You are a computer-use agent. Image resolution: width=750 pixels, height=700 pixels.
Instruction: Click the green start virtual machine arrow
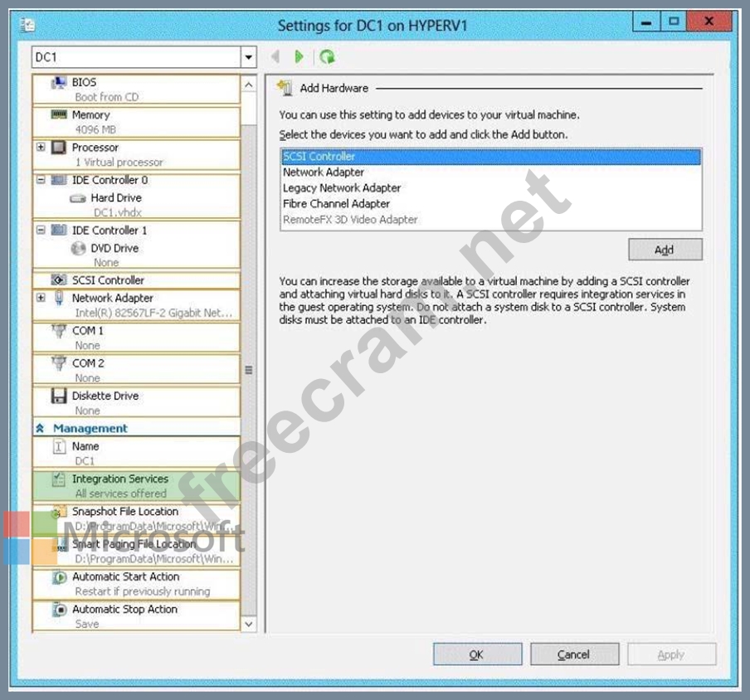pos(299,57)
